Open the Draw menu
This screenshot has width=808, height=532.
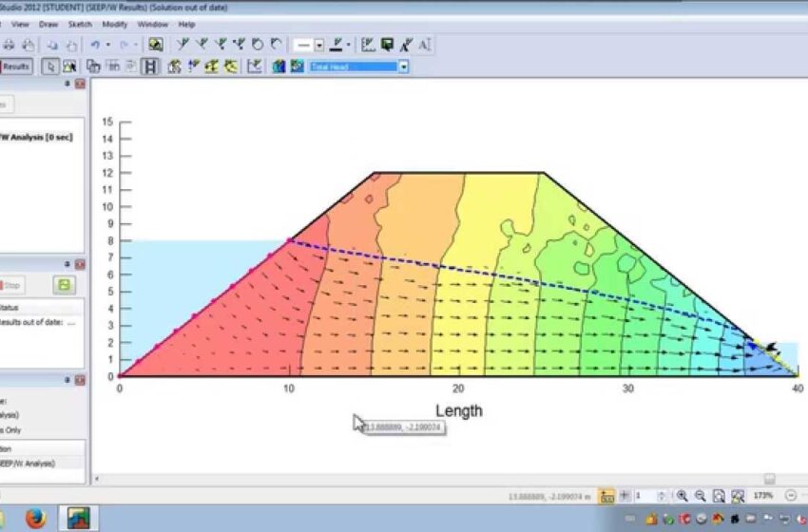[48, 24]
